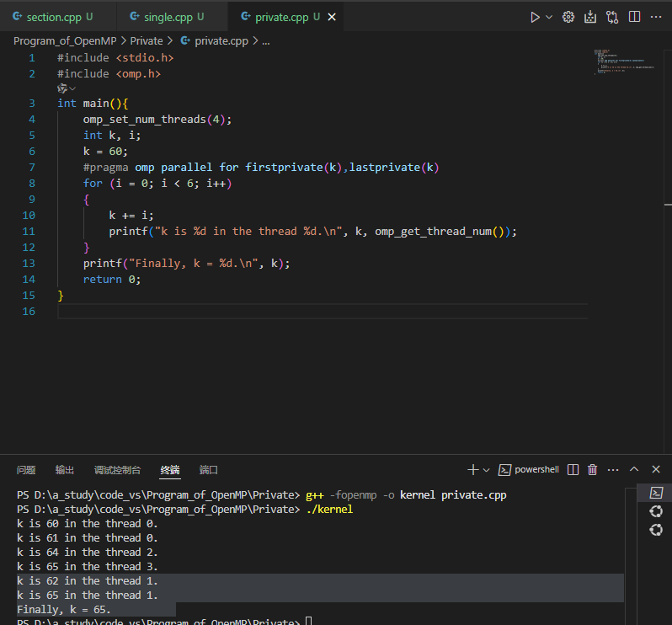Select second running task terminal icon
The image size is (672, 625).
656,531
